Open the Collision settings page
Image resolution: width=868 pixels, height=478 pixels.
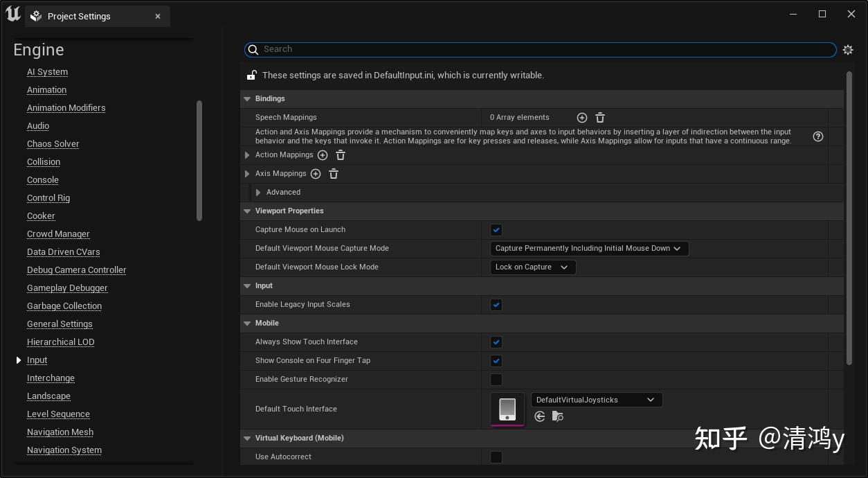pyautogui.click(x=44, y=162)
